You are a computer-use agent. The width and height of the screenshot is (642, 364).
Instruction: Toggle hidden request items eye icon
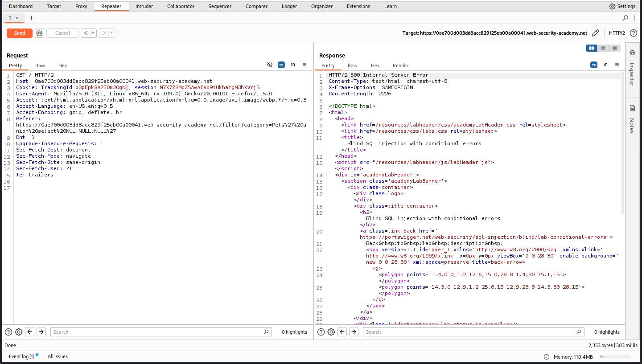[x=270, y=65]
